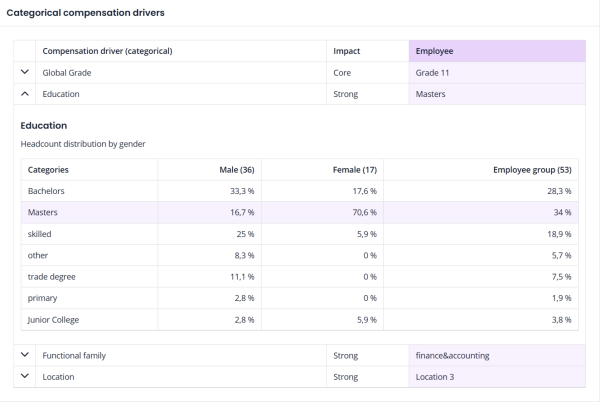Click the Location 3 employee cell
The image size is (600, 402).
pyautogui.click(x=437, y=376)
